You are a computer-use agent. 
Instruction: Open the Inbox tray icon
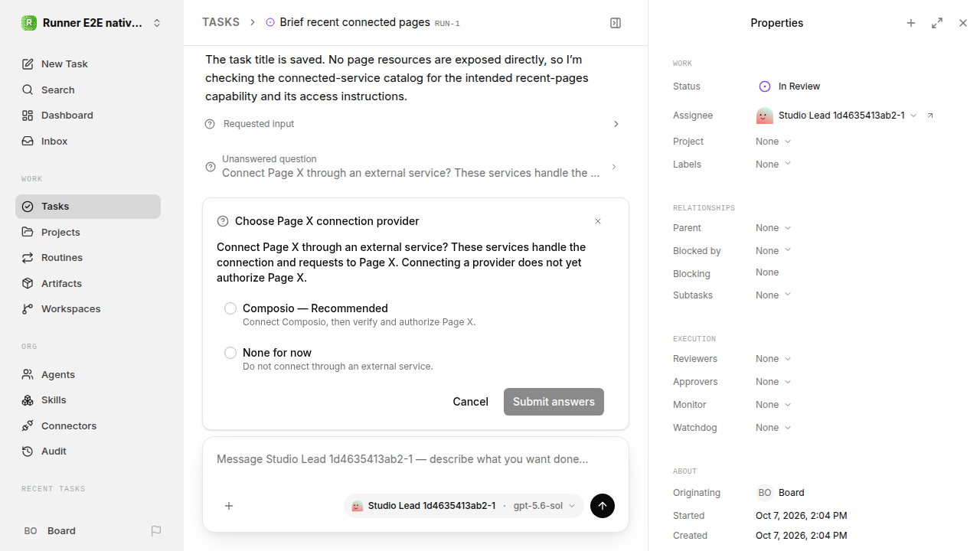click(28, 142)
